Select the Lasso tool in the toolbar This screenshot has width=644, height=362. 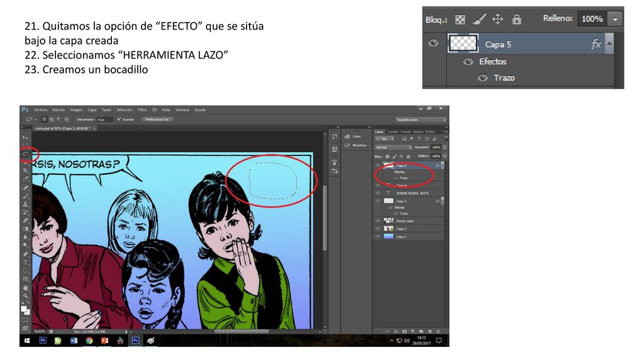(x=25, y=154)
